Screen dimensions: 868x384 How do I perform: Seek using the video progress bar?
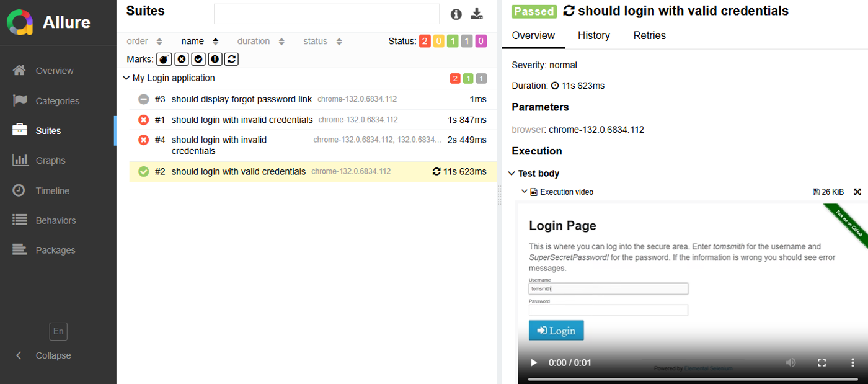tap(694, 379)
